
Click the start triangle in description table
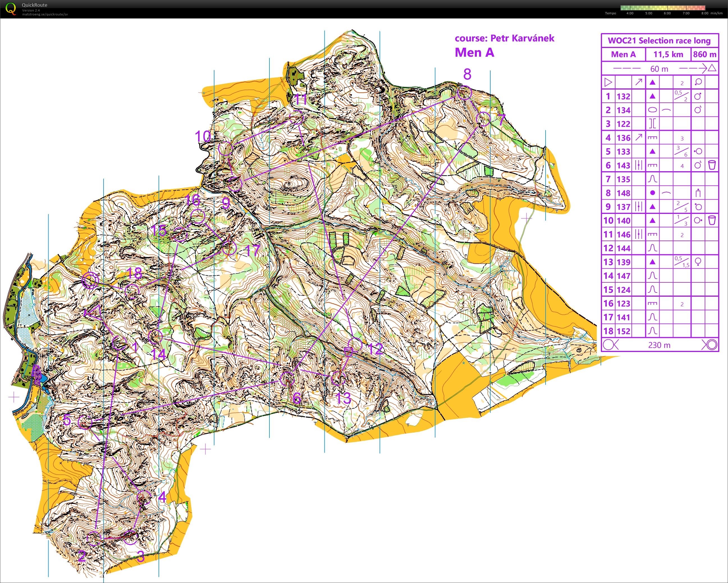click(608, 82)
